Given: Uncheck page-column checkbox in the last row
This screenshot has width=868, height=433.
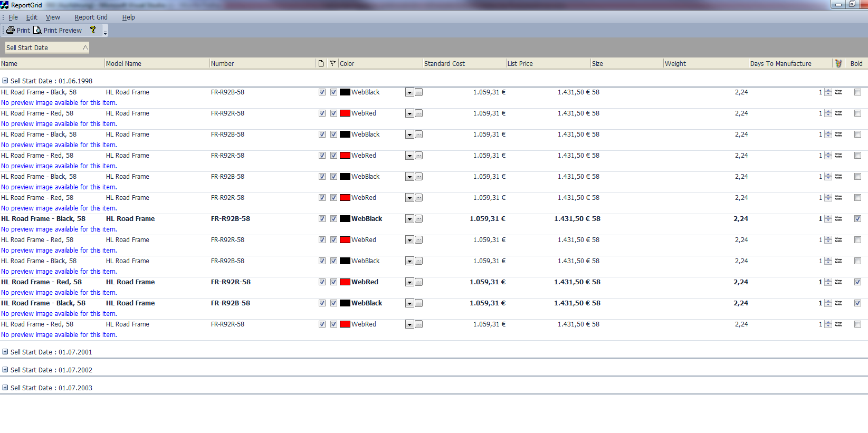Looking at the screenshot, I should pos(322,324).
